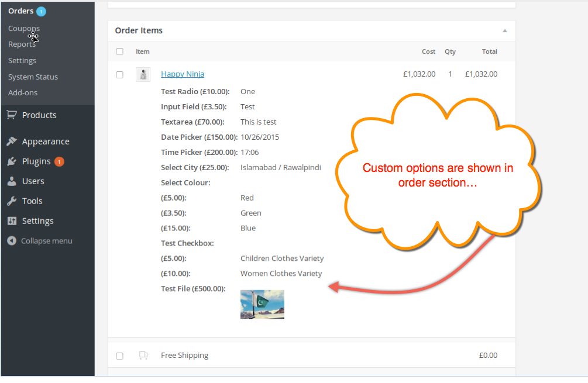
Task: Open the Orders menu item
Action: [x=21, y=11]
